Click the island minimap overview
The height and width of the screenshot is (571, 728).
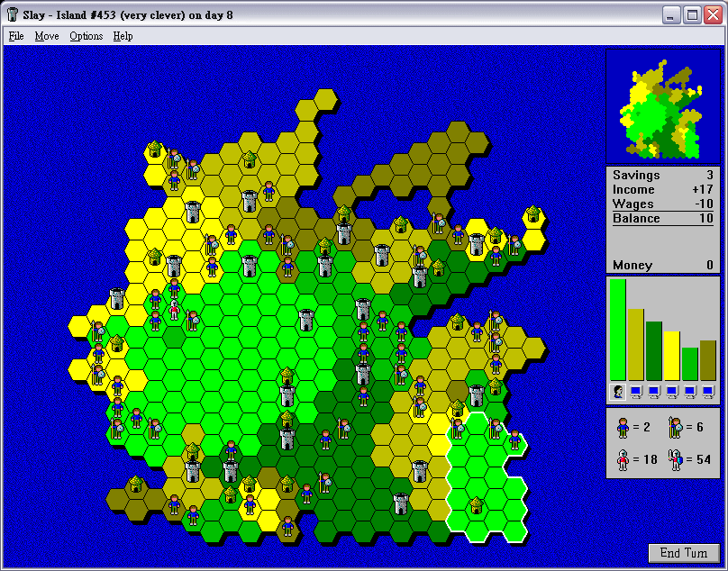[662, 106]
